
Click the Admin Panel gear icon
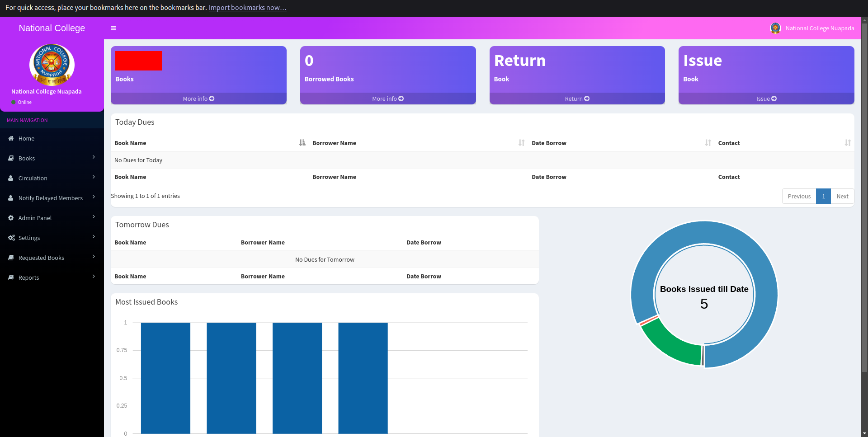click(11, 218)
